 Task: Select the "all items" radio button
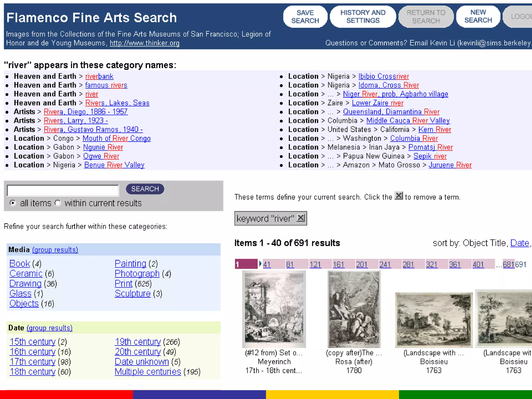(x=13, y=203)
